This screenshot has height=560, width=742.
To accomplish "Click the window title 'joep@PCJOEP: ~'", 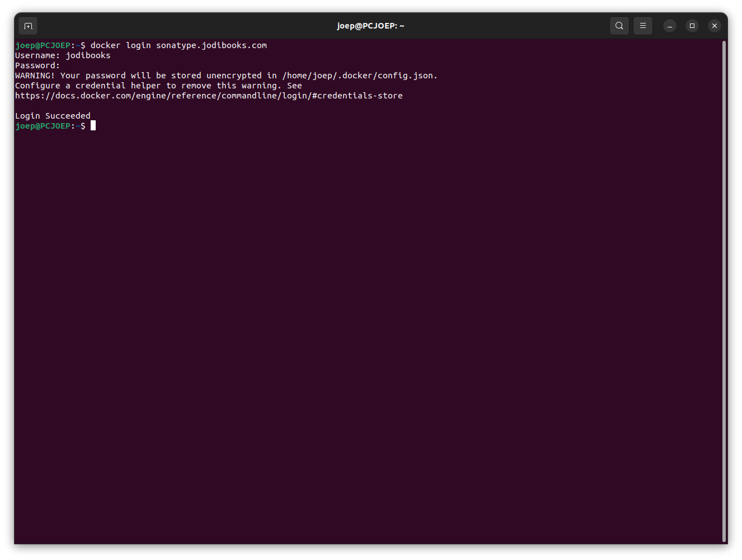I will [x=370, y=26].
